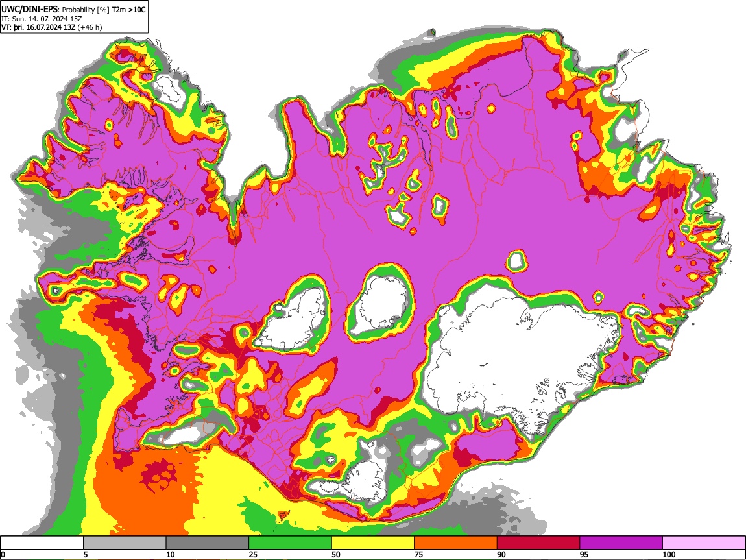Click the '(+46 h)' forecast offset text
Image resolution: width=746 pixels, height=560 pixels.
click(x=90, y=27)
